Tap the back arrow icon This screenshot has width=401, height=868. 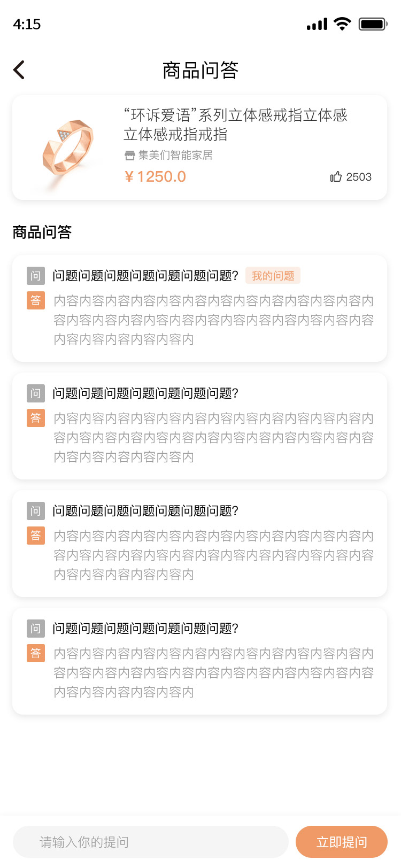tap(19, 70)
